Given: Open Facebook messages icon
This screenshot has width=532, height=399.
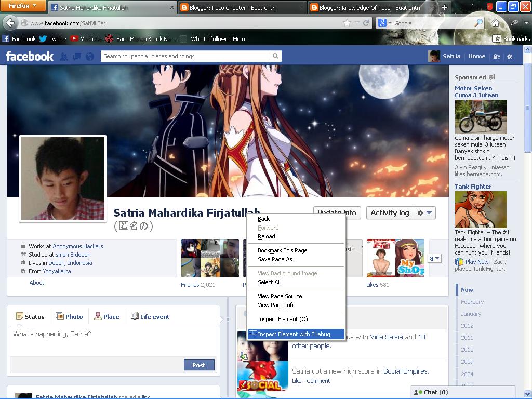Looking at the screenshot, I should [77, 56].
